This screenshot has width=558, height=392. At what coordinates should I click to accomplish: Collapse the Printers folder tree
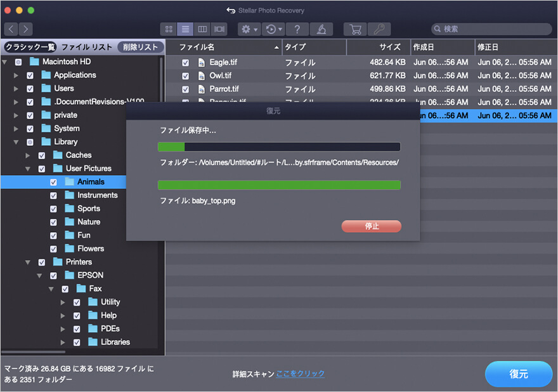(x=28, y=262)
